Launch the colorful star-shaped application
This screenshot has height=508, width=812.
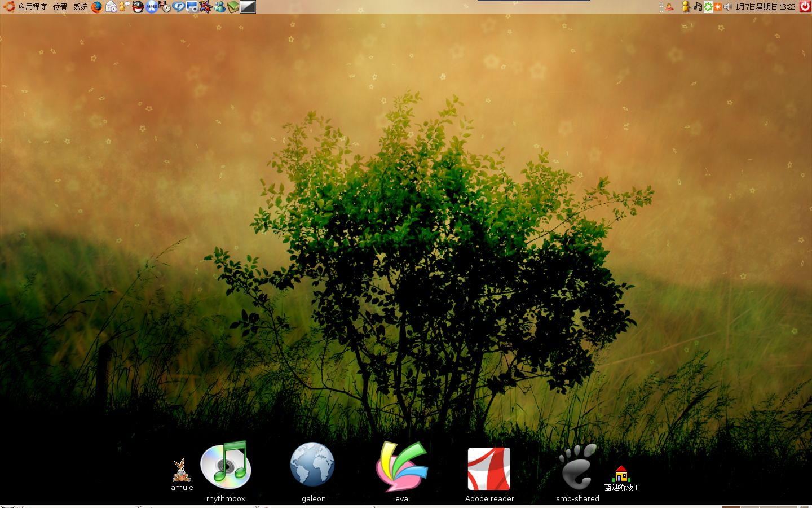tap(206, 7)
